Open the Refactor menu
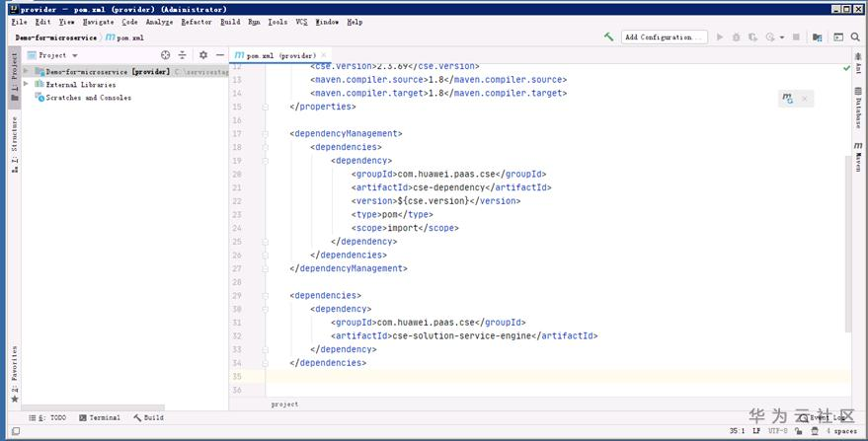This screenshot has height=441, width=868. click(196, 22)
